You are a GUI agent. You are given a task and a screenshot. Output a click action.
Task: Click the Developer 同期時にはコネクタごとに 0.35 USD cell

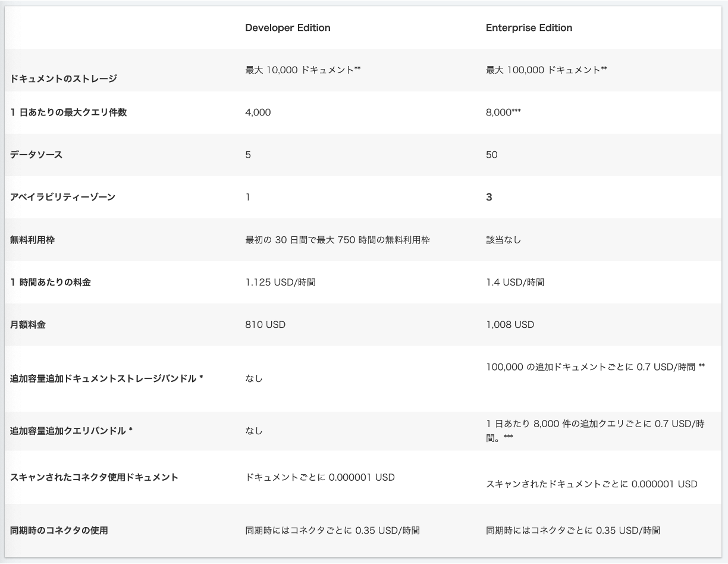pos(332,530)
